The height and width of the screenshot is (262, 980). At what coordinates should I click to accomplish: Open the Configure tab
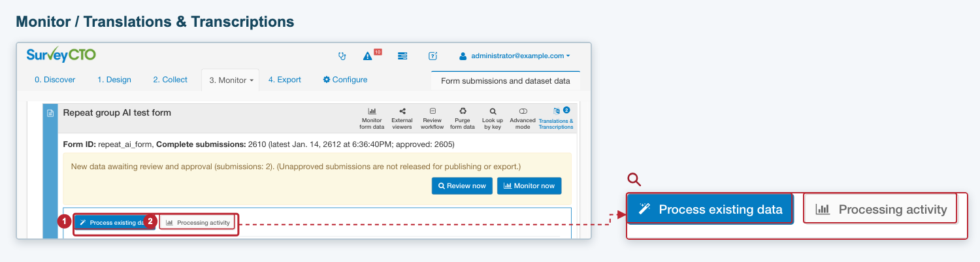(x=345, y=80)
